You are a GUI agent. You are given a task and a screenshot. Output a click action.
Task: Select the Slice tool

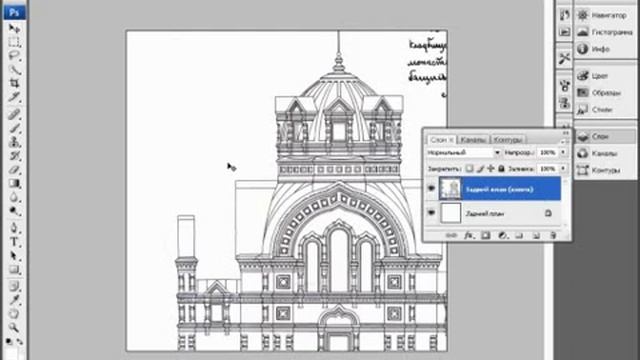point(15,97)
